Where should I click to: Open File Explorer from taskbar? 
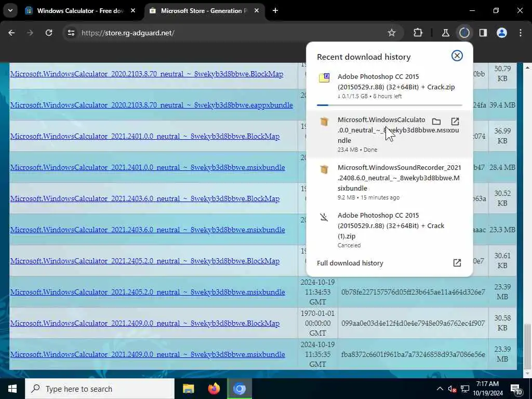[x=188, y=389]
